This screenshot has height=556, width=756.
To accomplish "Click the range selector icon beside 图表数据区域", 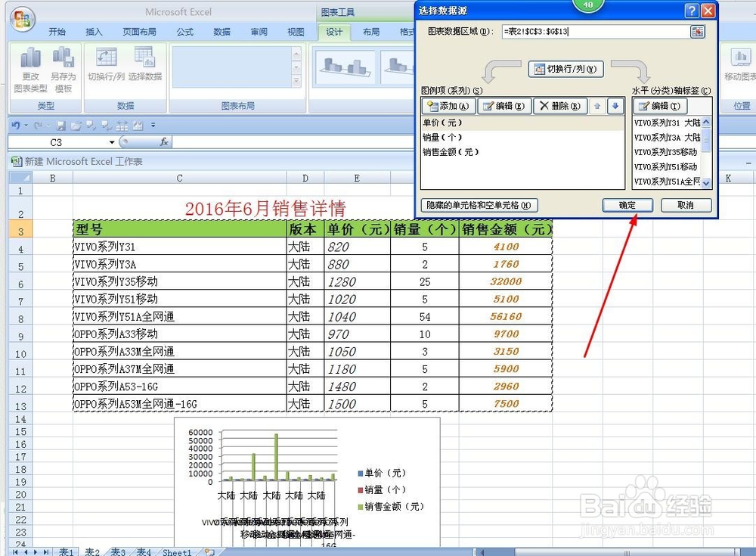I will pyautogui.click(x=697, y=32).
